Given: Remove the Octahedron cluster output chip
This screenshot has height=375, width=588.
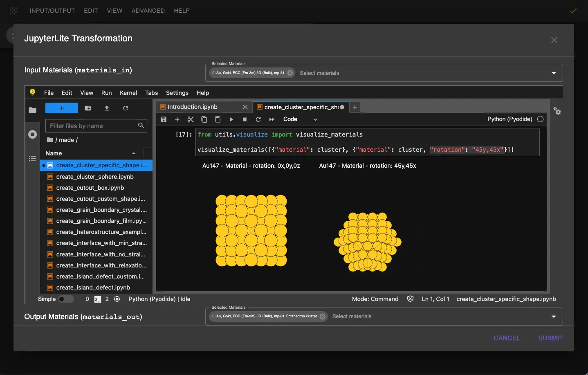Looking at the screenshot, I should tap(323, 317).
